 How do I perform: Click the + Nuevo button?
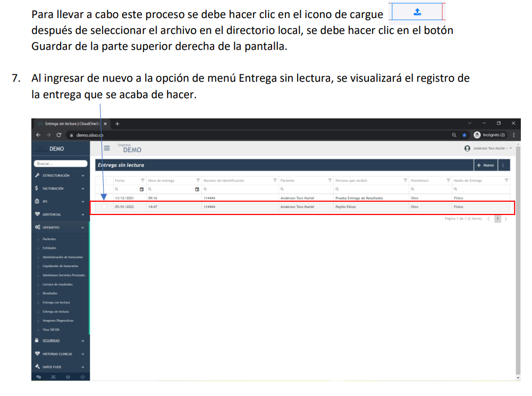point(486,165)
